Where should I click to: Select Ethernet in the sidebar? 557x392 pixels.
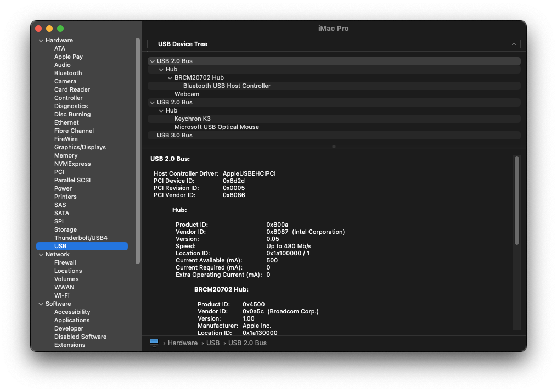pos(66,122)
